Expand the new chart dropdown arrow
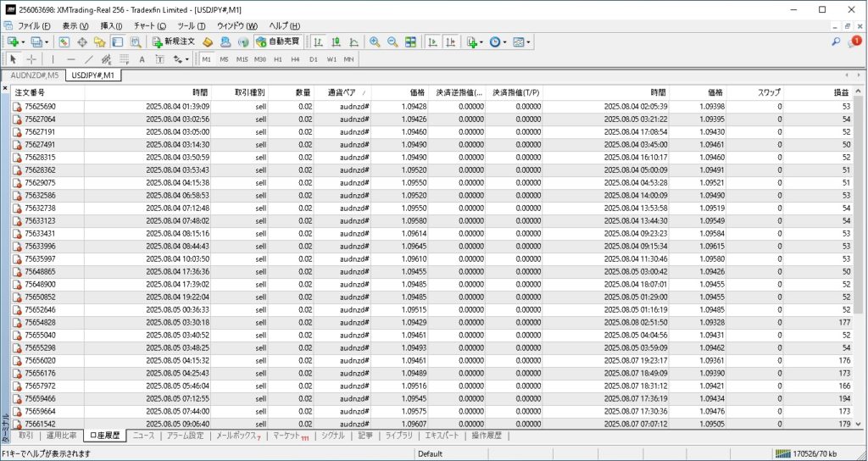Screen dimensions: 868x461 pyautogui.click(x=25, y=42)
